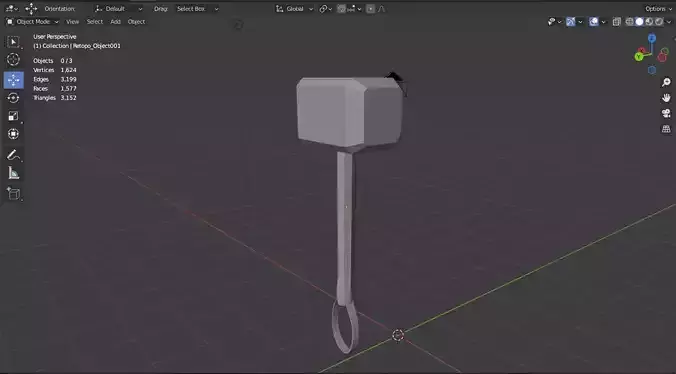Open the Orientation Default dropdown
Viewport: 676px width, 374px height.
pyautogui.click(x=119, y=9)
